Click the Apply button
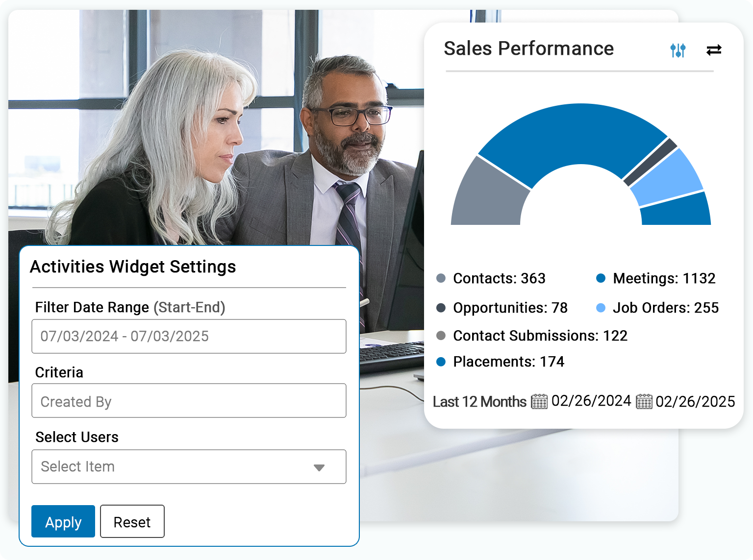Viewport: 753px width, 560px height. pyautogui.click(x=63, y=521)
